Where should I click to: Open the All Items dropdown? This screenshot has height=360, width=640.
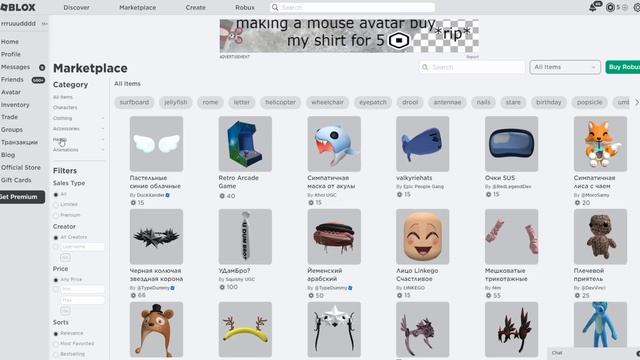click(x=565, y=67)
